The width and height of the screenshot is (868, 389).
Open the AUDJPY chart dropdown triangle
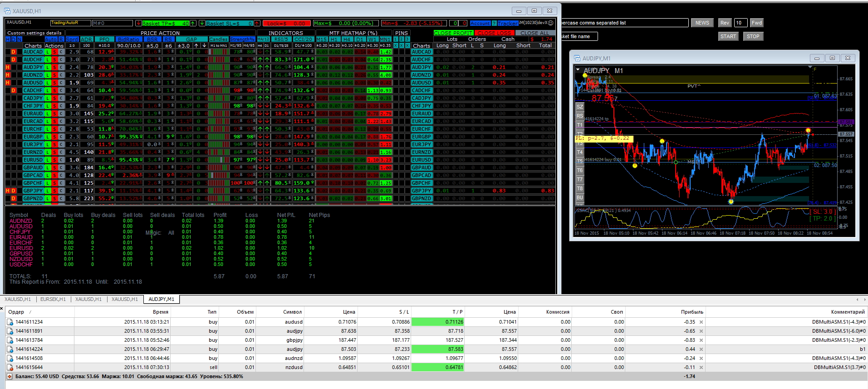click(578, 70)
